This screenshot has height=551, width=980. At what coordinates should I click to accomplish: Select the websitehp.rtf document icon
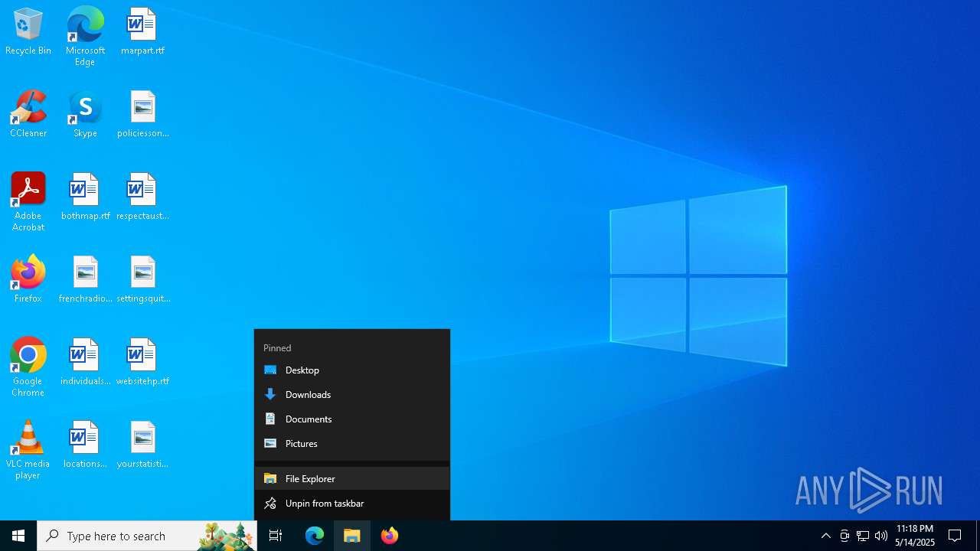click(142, 363)
